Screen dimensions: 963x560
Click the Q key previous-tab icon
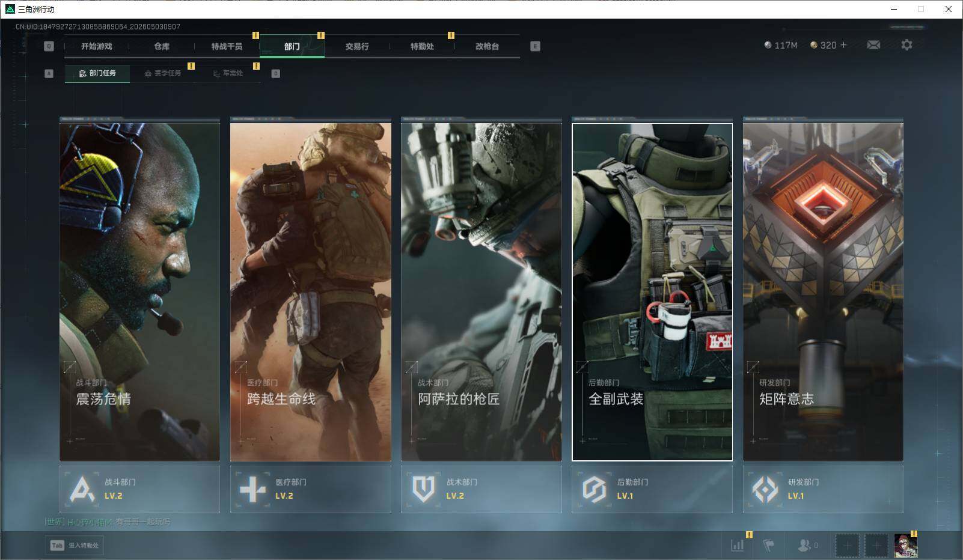[49, 46]
